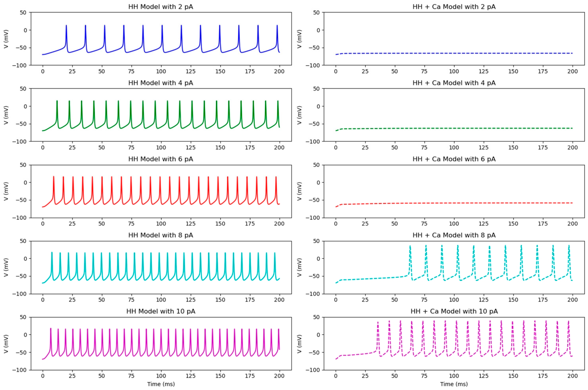This screenshot has width=588, height=390.
Task: Click the first cyan spike in HH Model 8 pA
Action: (x=52, y=265)
